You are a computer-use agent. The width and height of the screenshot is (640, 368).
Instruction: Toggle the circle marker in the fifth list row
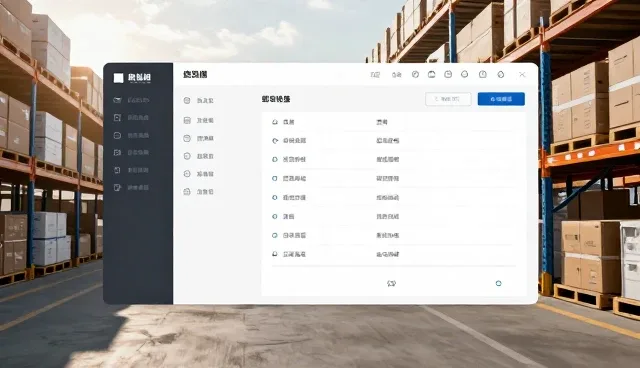coord(275,197)
